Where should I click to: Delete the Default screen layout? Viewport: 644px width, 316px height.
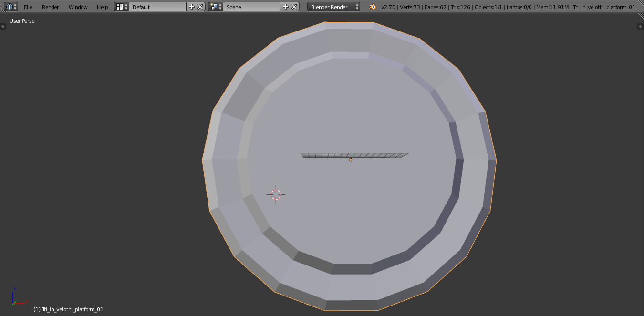pos(200,7)
